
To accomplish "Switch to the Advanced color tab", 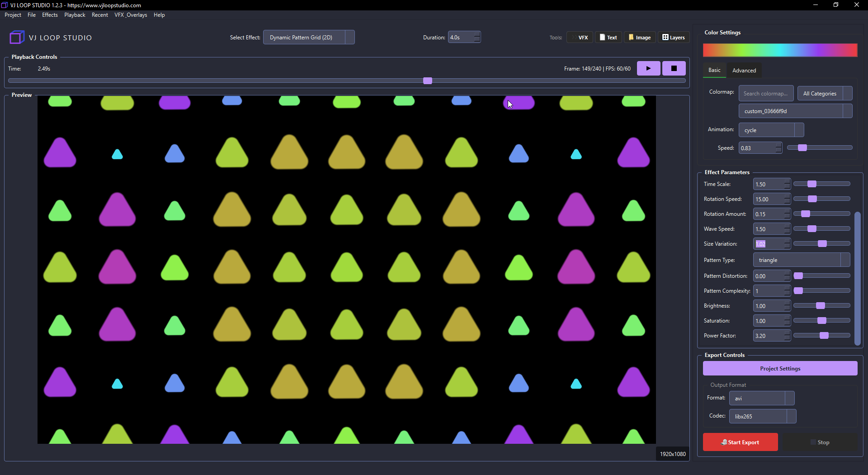I will [x=744, y=70].
